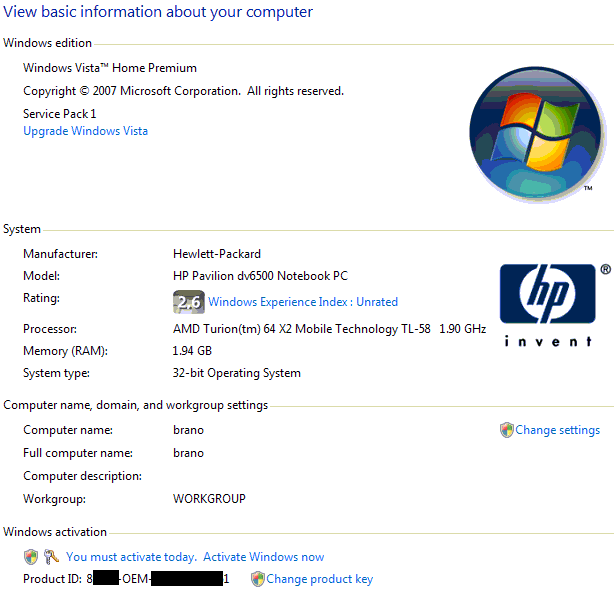615x592 pixels.
Task: Click the Model: label
Action: (x=42, y=276)
